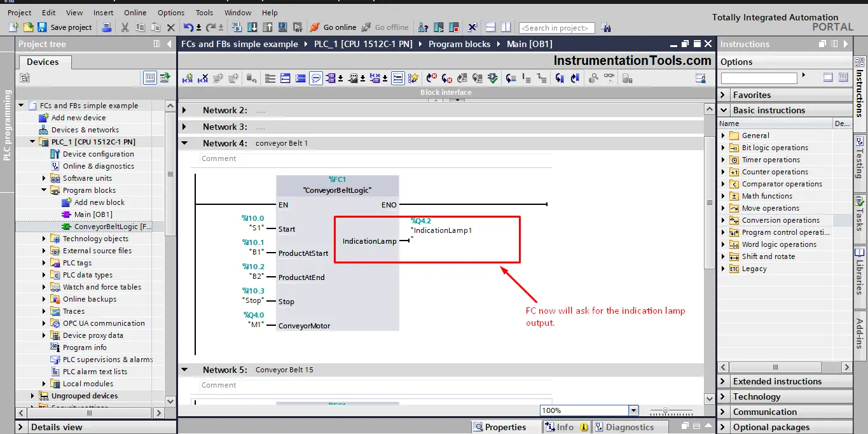
Task: Switch to the Testing side tab
Action: 860,162
